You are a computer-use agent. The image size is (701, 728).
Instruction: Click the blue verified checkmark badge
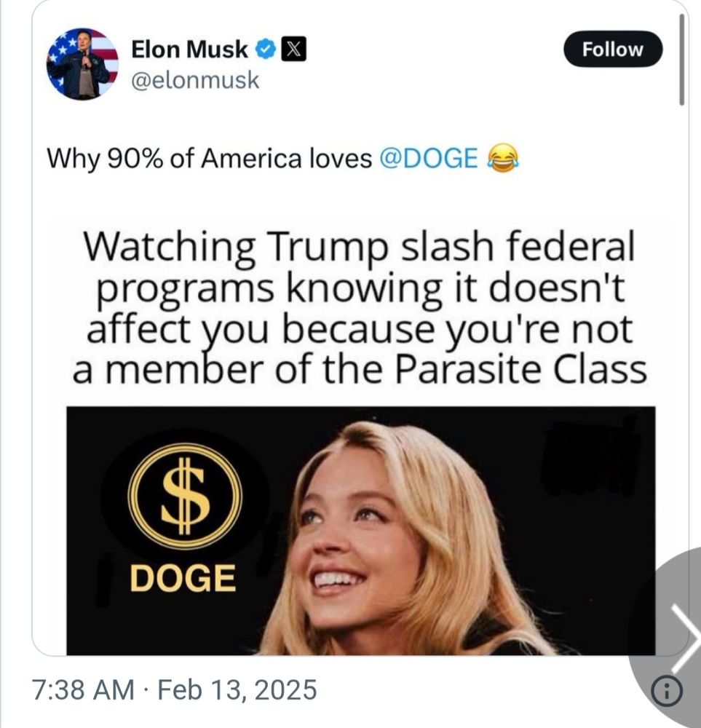pyautogui.click(x=266, y=50)
